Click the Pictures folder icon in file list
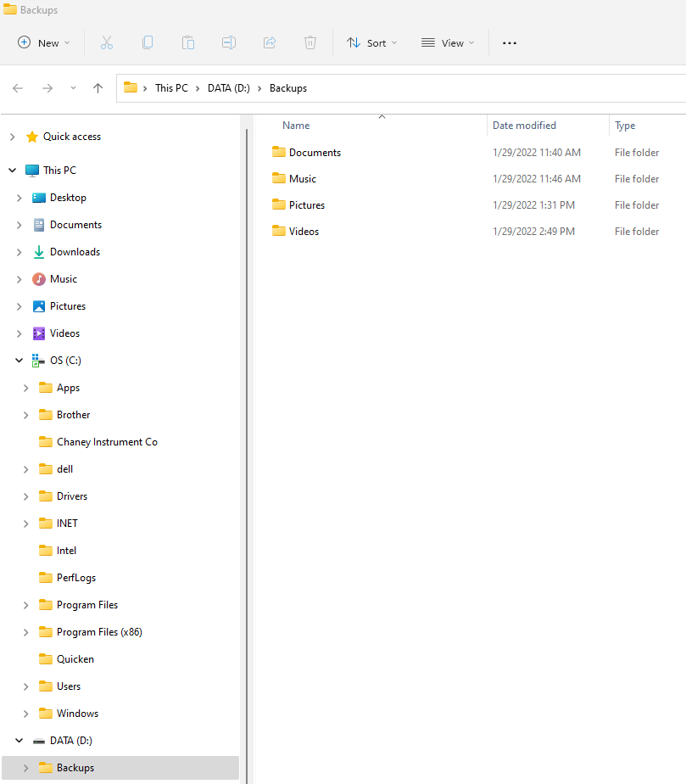This screenshot has width=686, height=784. 279,204
